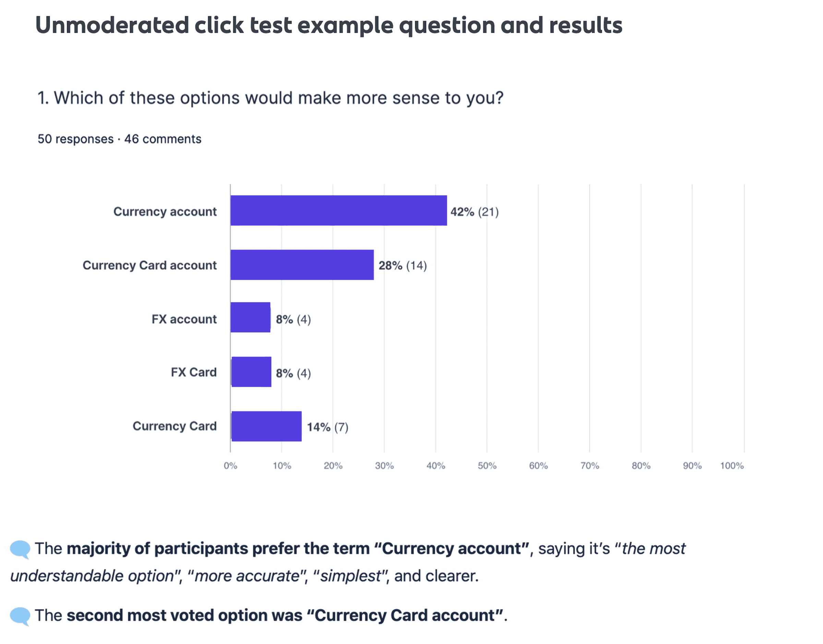Click the 14% (7) value label
This screenshot has width=823, height=644.
tap(327, 427)
